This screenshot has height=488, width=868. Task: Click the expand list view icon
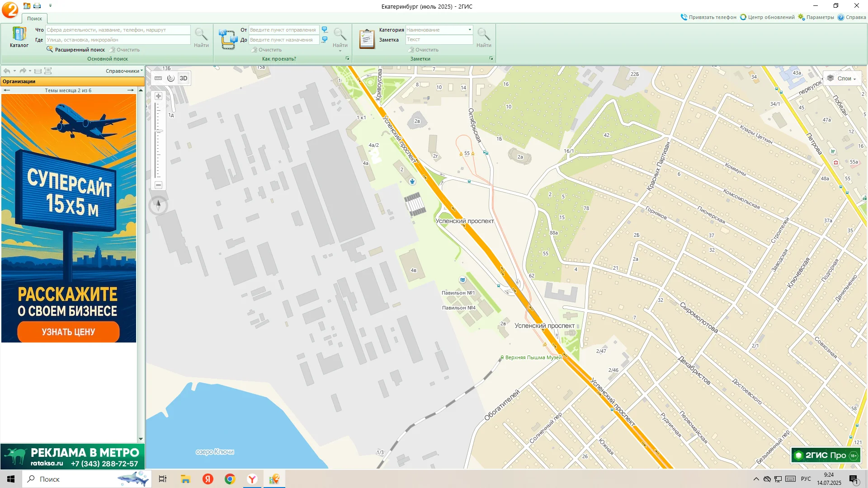[x=48, y=71]
